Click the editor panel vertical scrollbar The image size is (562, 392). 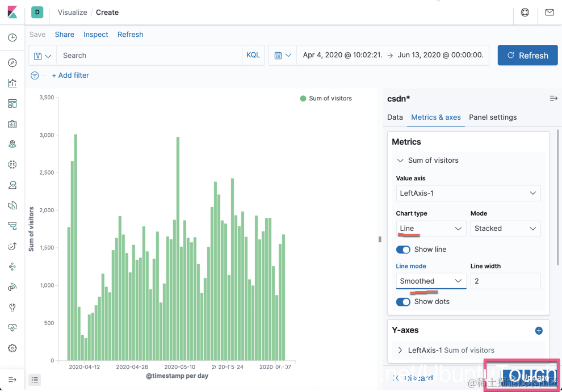[x=557, y=197]
